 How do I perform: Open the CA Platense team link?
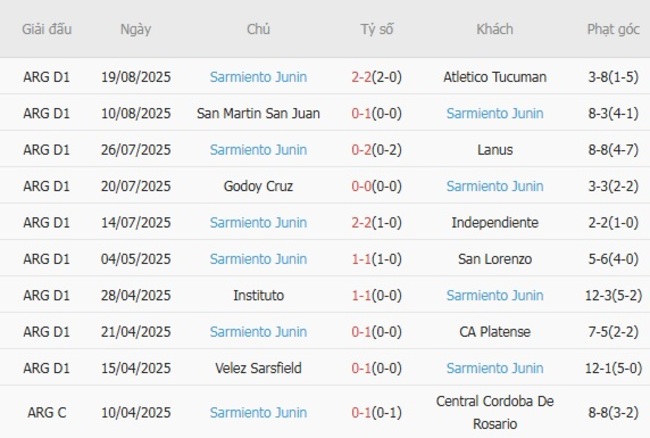(494, 332)
